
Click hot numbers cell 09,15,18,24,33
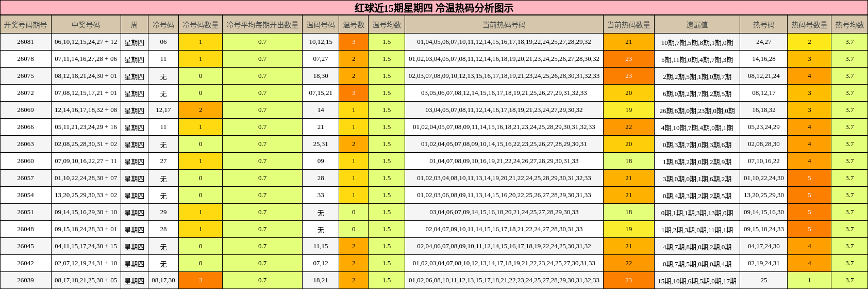pos(764,229)
